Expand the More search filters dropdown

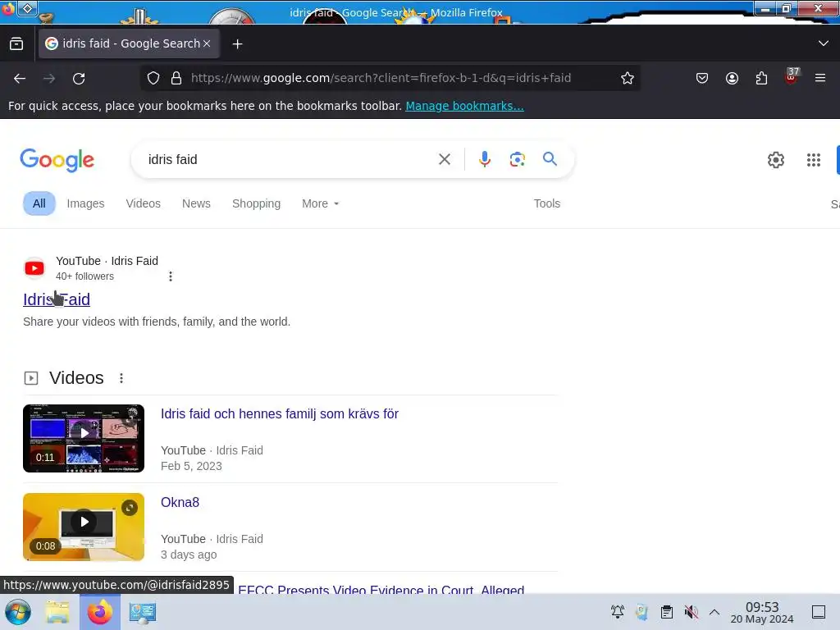pyautogui.click(x=321, y=203)
